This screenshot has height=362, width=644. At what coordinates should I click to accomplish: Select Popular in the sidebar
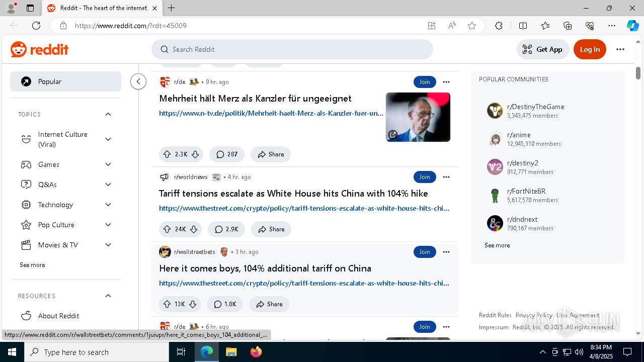click(x=65, y=81)
